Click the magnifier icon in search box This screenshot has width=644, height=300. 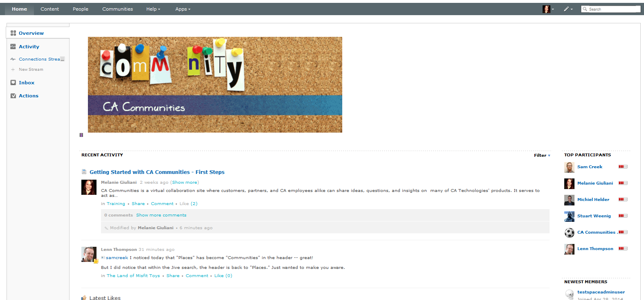(585, 9)
